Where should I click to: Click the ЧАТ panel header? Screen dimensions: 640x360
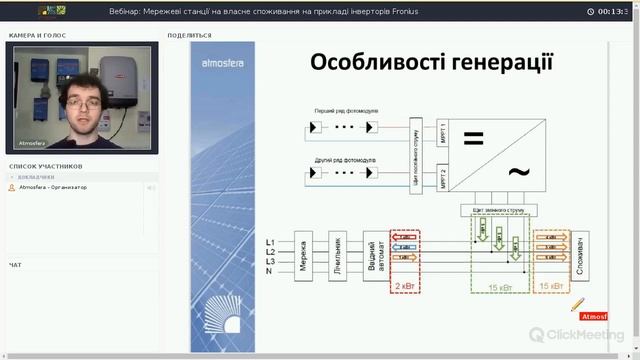[15, 265]
